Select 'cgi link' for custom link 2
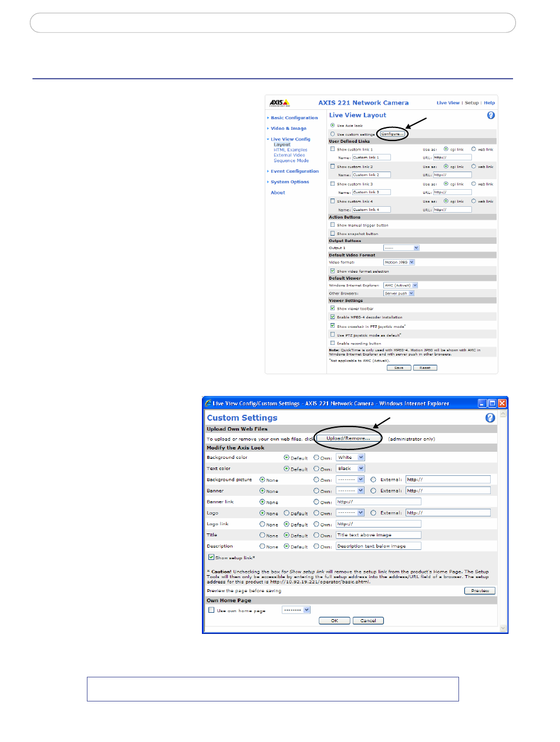The height and width of the screenshot is (742, 560). [x=446, y=166]
